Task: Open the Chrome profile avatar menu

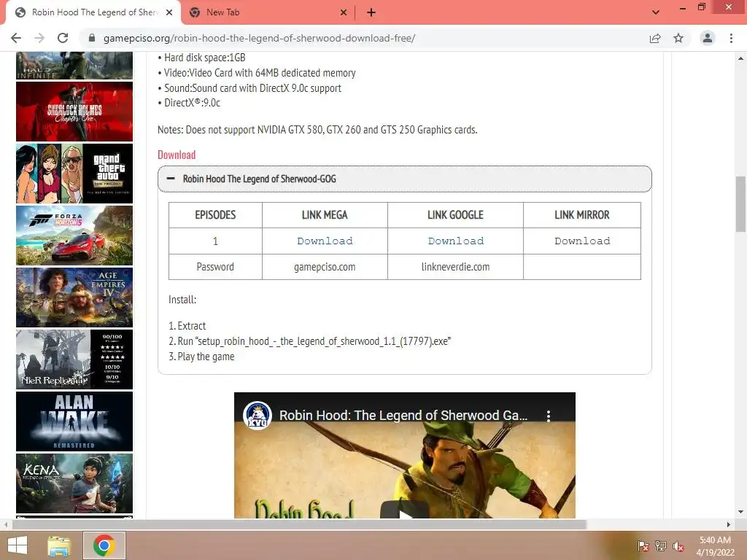Action: pyautogui.click(x=708, y=38)
